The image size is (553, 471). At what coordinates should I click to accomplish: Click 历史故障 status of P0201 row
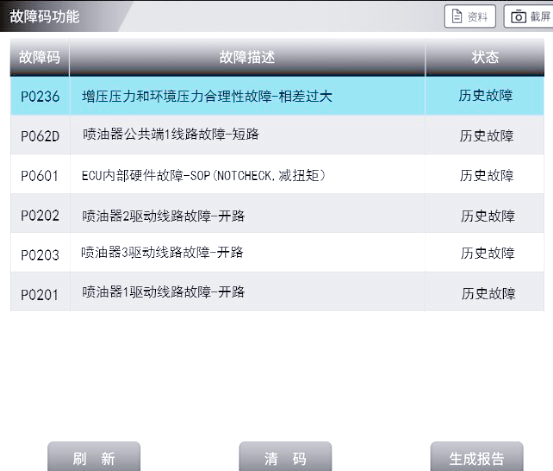tap(488, 293)
